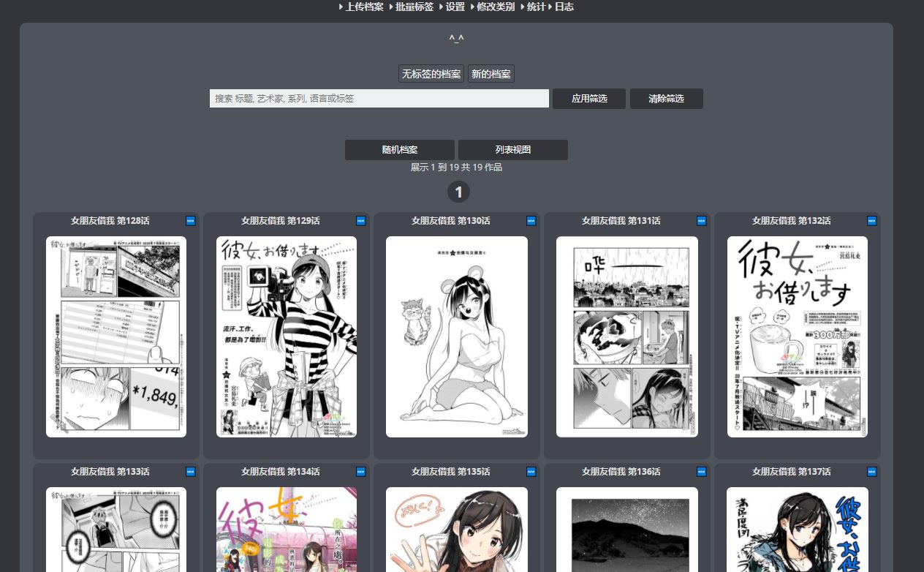The height and width of the screenshot is (572, 924).
Task: Open cover thumbnail of 第132话
Action: click(798, 336)
